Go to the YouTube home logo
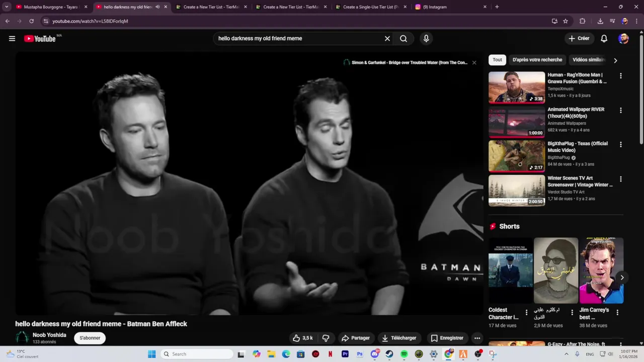Screen dimensions: 644x362 (x=40, y=39)
